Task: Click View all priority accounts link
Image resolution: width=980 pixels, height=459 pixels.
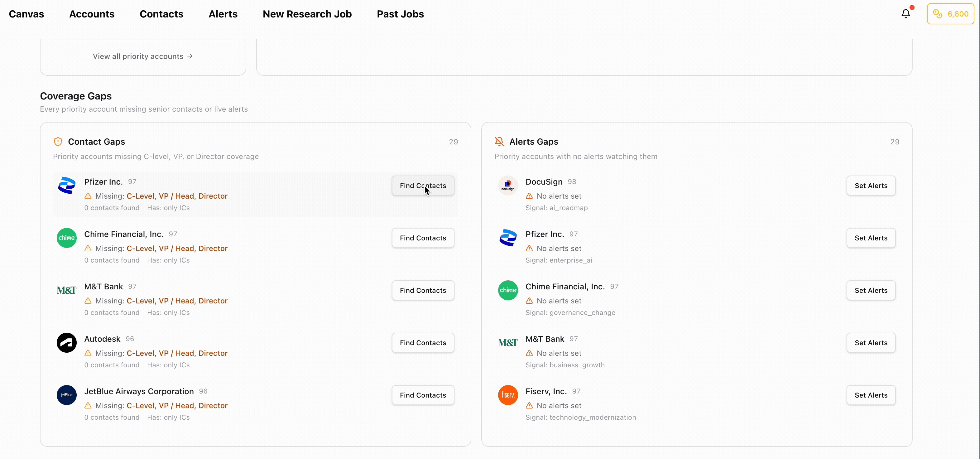Action: (143, 56)
